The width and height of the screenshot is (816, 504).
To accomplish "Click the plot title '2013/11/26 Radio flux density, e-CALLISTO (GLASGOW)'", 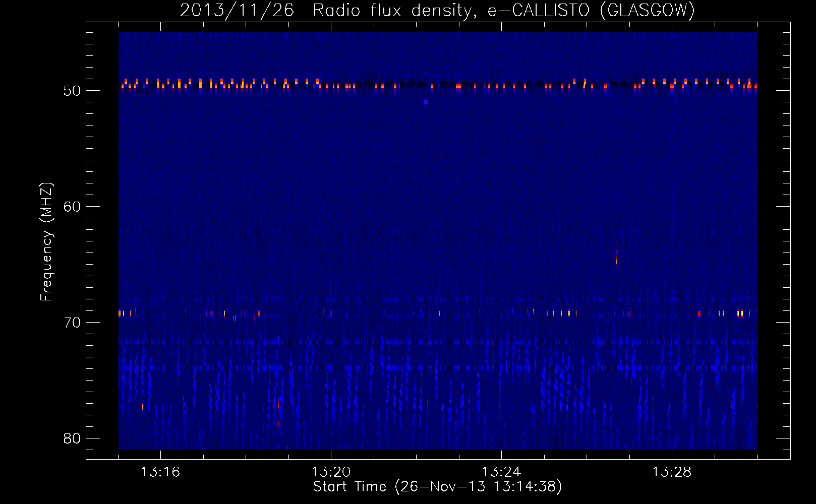I will point(437,10).
